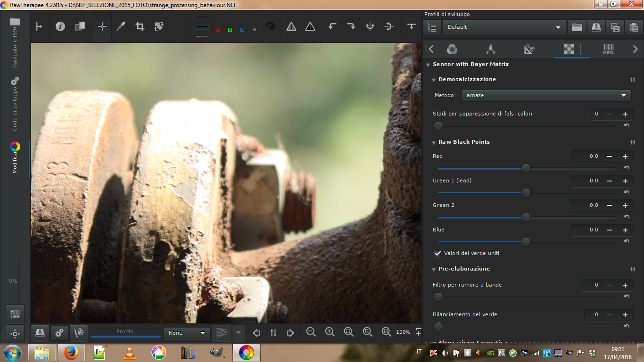The width and height of the screenshot is (644, 362).
Task: Increase the Red black point with plus
Action: [x=625, y=156]
